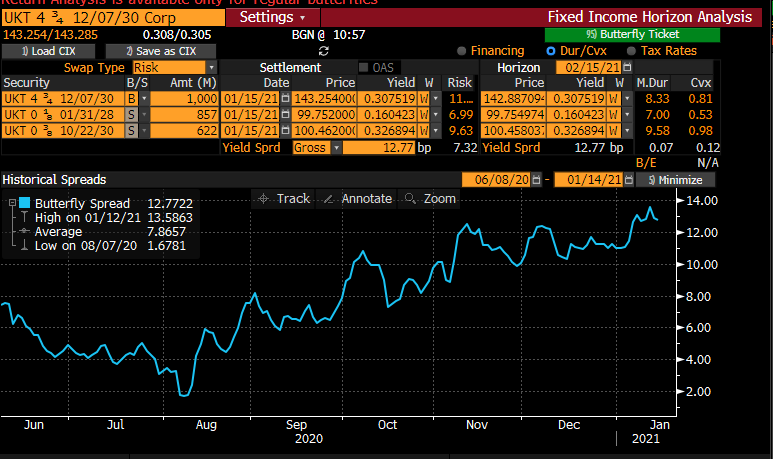
Task: Click the M.Dur value 8.33
Action: (x=658, y=99)
